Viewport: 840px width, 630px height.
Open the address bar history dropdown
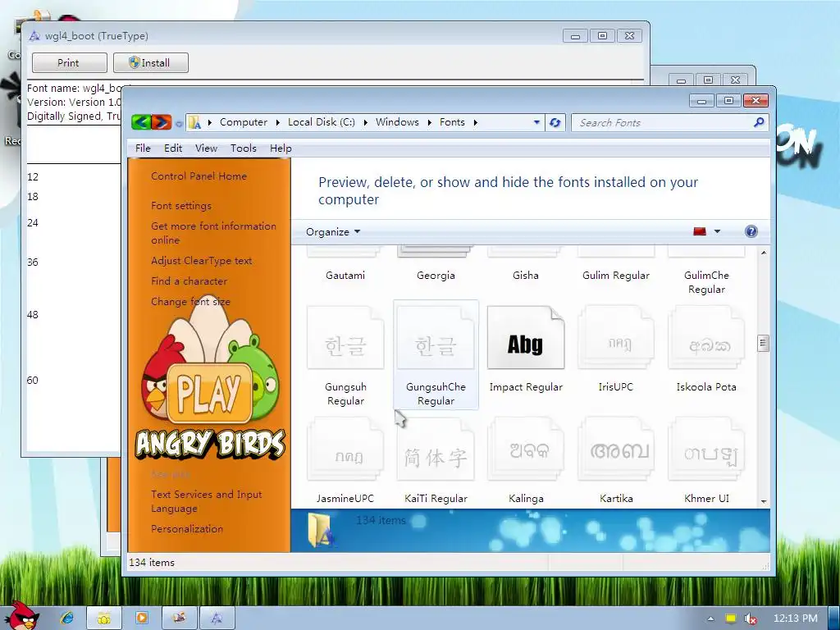coord(536,123)
